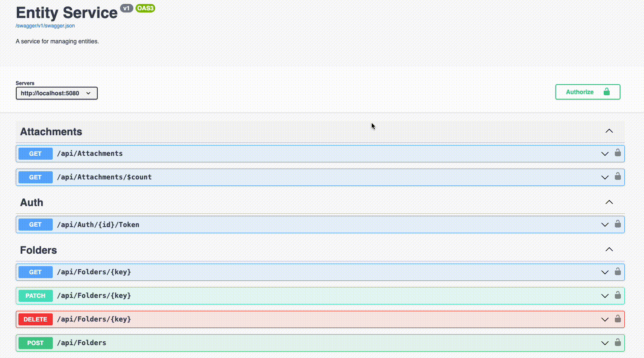Screen dimensions: 644x358
Task: Click the /api/Attachments/$count path text
Action: [x=104, y=177]
